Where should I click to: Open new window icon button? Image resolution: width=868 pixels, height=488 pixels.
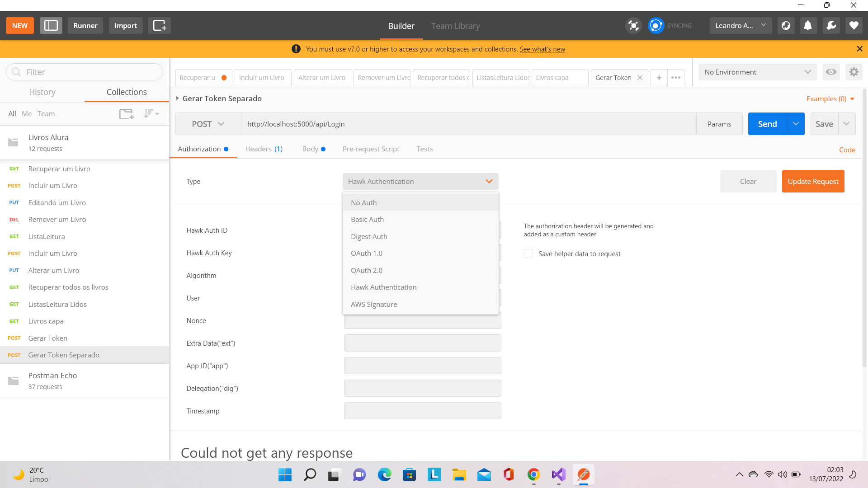coord(160,26)
